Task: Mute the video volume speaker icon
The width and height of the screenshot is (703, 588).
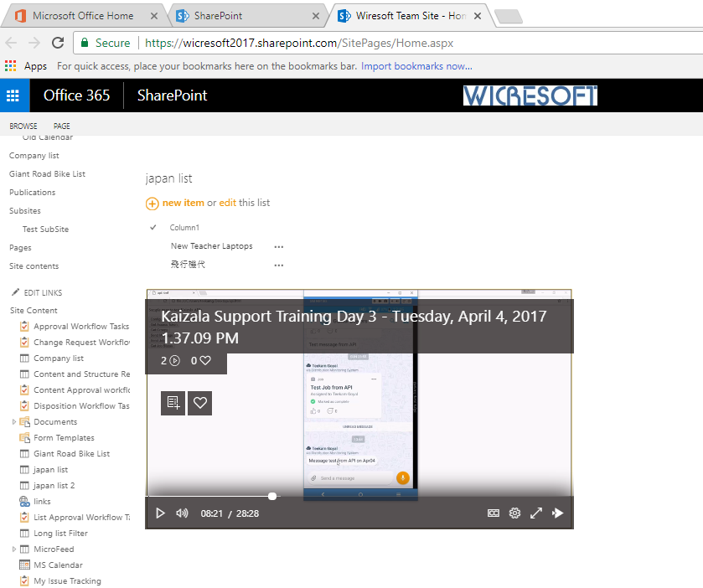Action: pos(182,513)
